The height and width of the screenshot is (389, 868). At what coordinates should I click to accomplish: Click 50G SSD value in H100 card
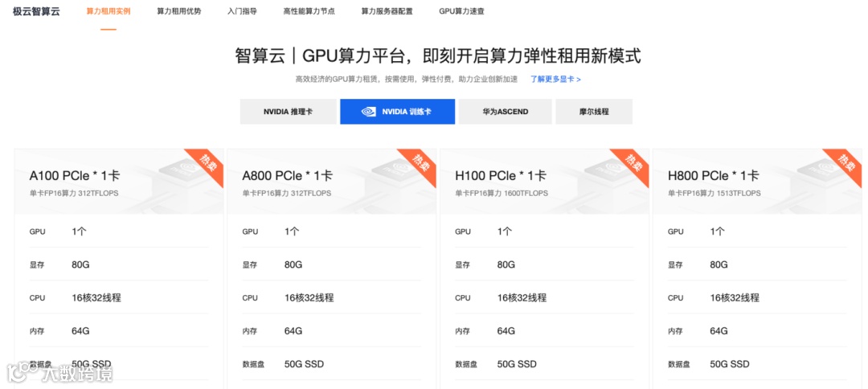517,364
